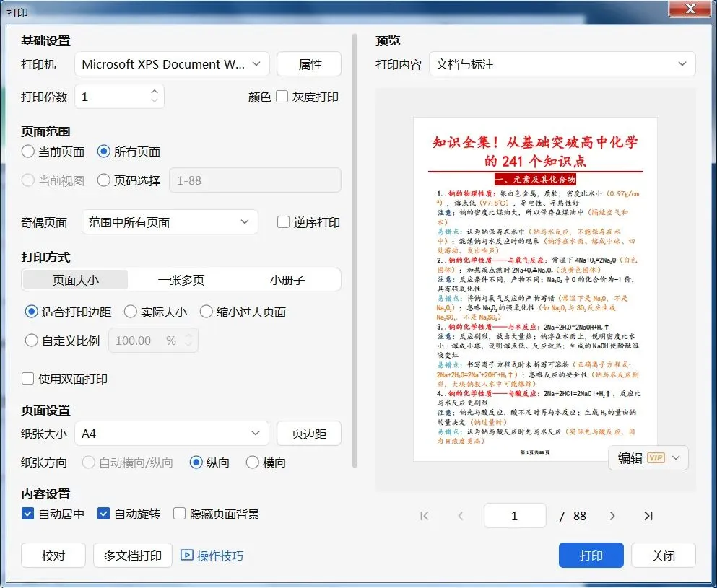
Task: Increase the 打印份数 copies count
Action: click(x=155, y=92)
